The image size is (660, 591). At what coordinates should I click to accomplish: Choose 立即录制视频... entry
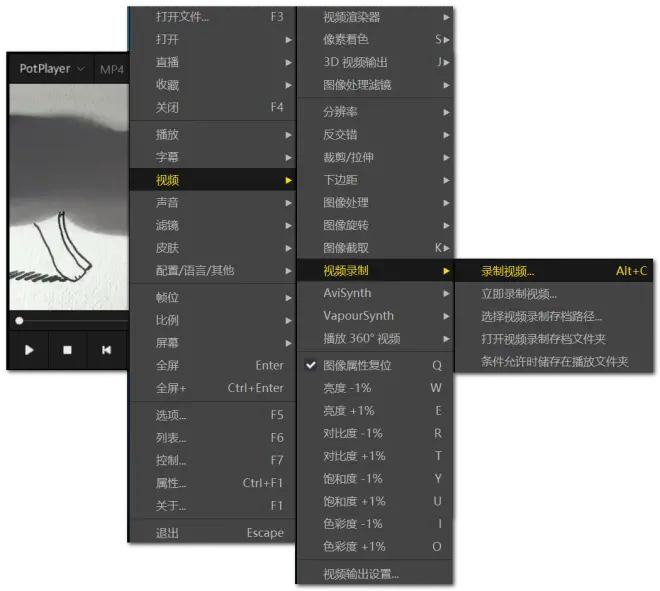tap(554, 294)
